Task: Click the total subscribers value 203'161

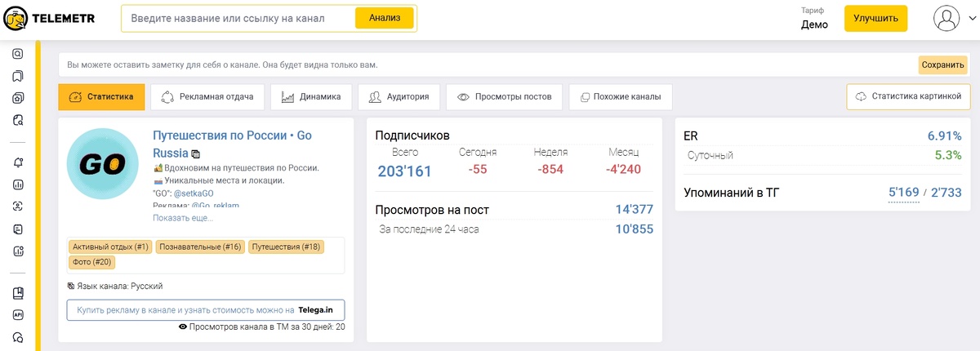Action: (404, 171)
